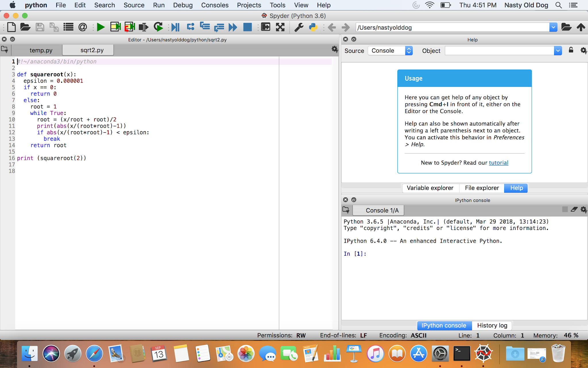Expand the Object combo box arrow
The image size is (588, 368).
558,51
